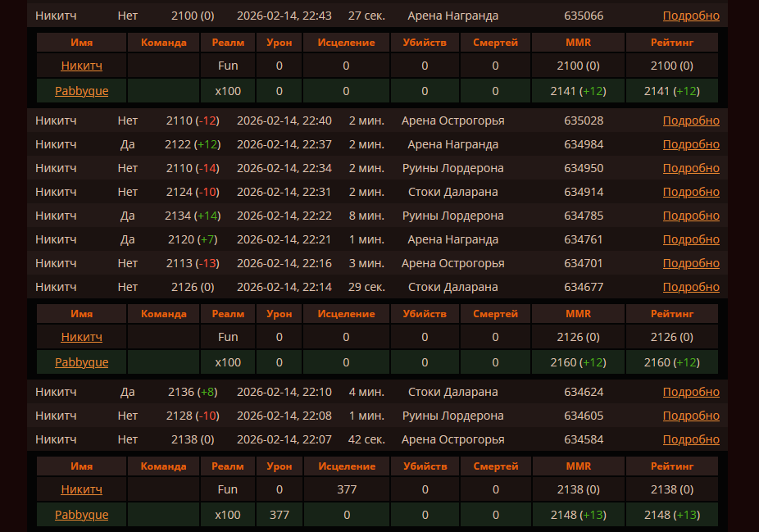Click rating value 2113 (-13)
The image size is (759, 532).
pos(193,263)
